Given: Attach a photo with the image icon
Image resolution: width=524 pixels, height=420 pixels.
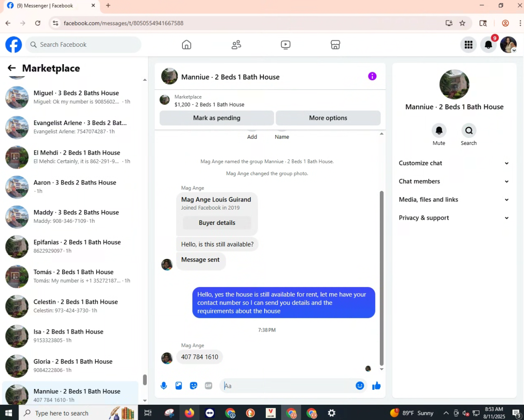Looking at the screenshot, I should [179, 386].
